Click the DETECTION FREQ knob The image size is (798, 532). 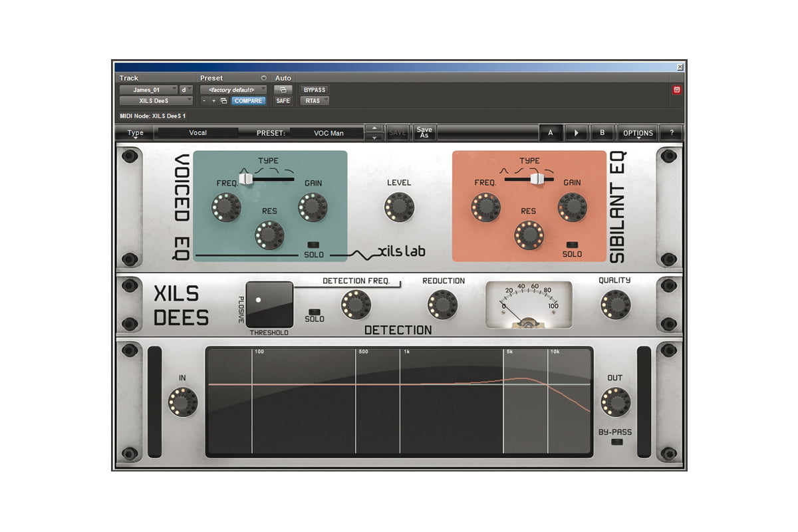click(356, 305)
